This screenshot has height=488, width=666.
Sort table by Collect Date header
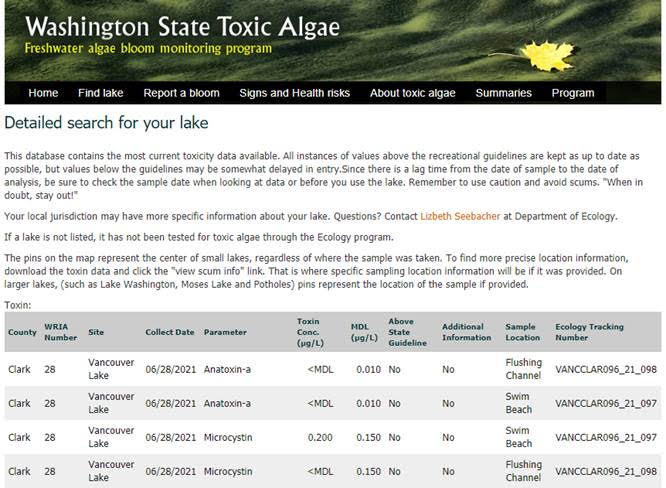170,332
